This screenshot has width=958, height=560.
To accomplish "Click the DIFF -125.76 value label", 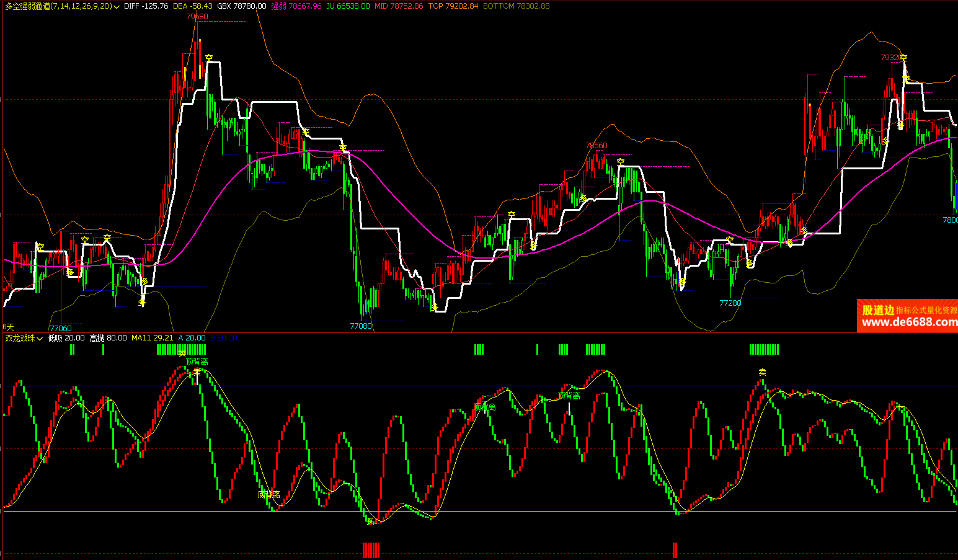I will [x=146, y=6].
